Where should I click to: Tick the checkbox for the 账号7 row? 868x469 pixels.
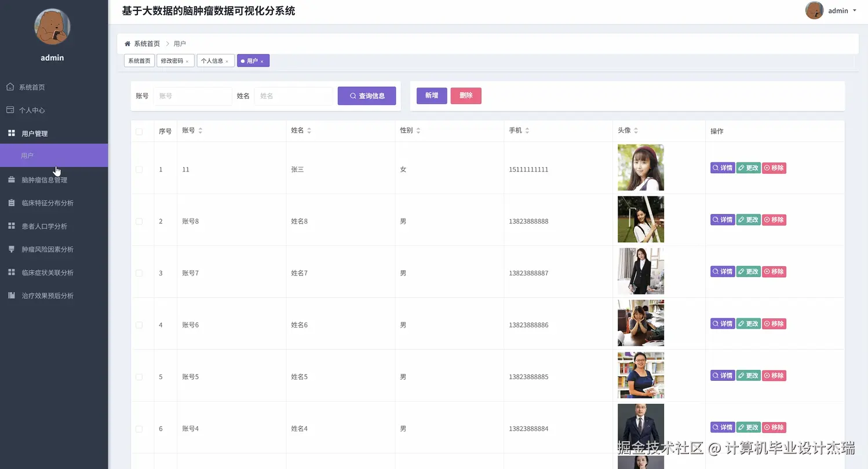coord(139,273)
